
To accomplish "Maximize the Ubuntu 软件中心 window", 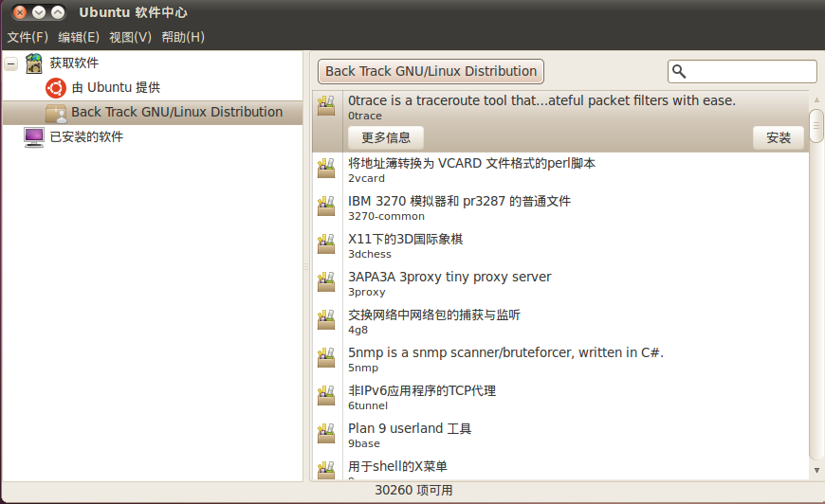I will [58, 12].
